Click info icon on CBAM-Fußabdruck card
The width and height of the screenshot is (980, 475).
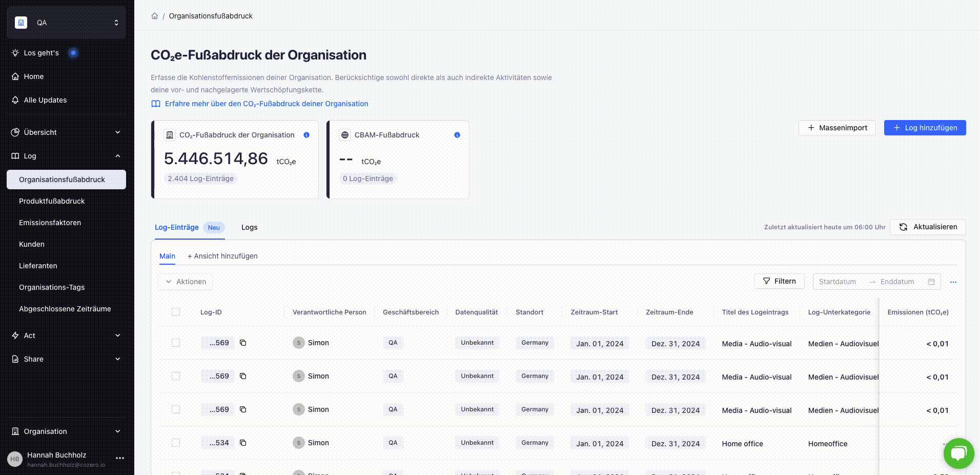pos(457,135)
